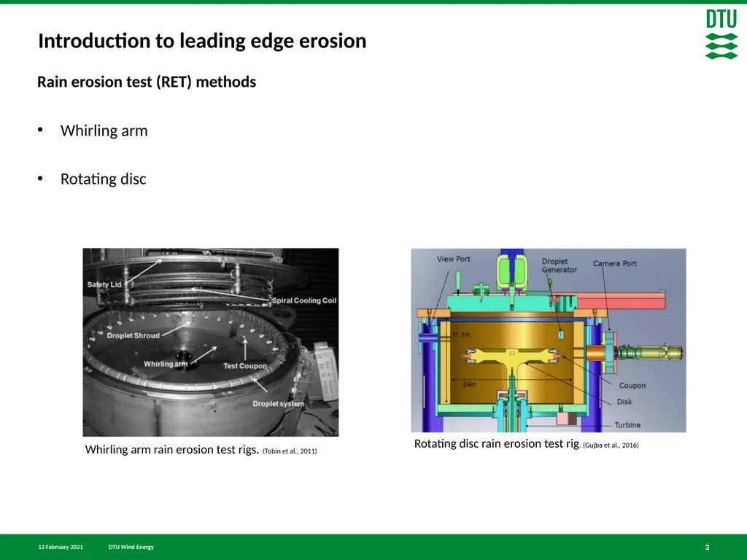The image size is (747, 560).
Task: Click the footer date '12 February 2021'
Action: [x=61, y=547]
